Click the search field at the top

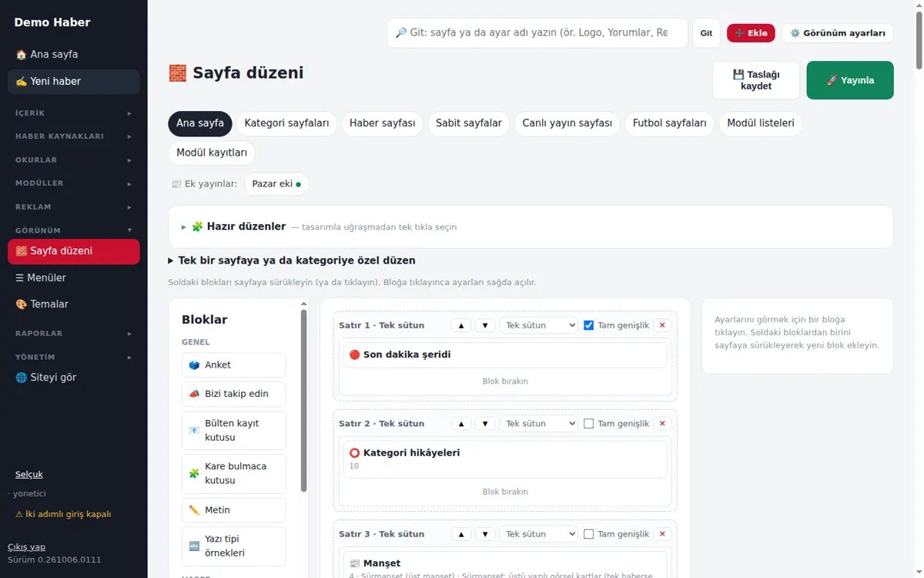coord(537,33)
